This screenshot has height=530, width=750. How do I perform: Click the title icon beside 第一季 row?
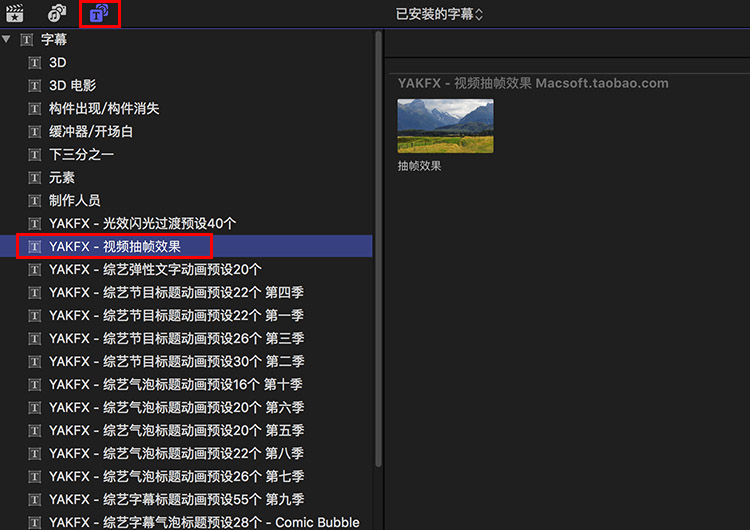(x=34, y=316)
